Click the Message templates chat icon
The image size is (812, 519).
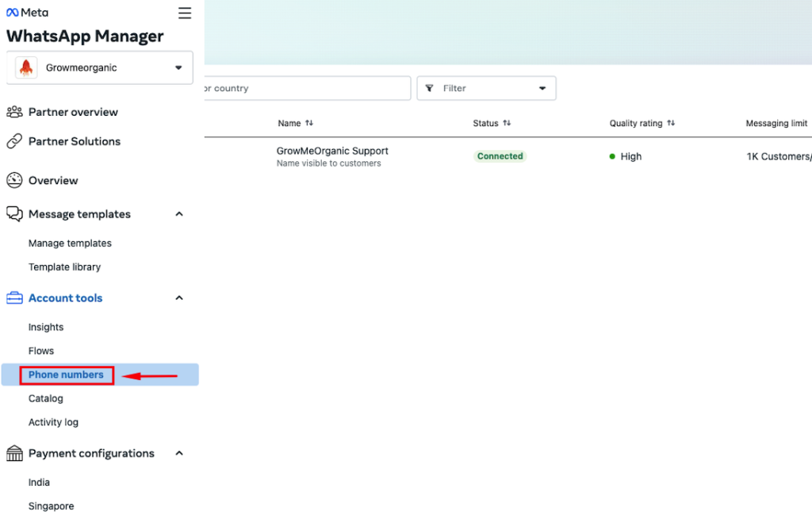point(14,214)
